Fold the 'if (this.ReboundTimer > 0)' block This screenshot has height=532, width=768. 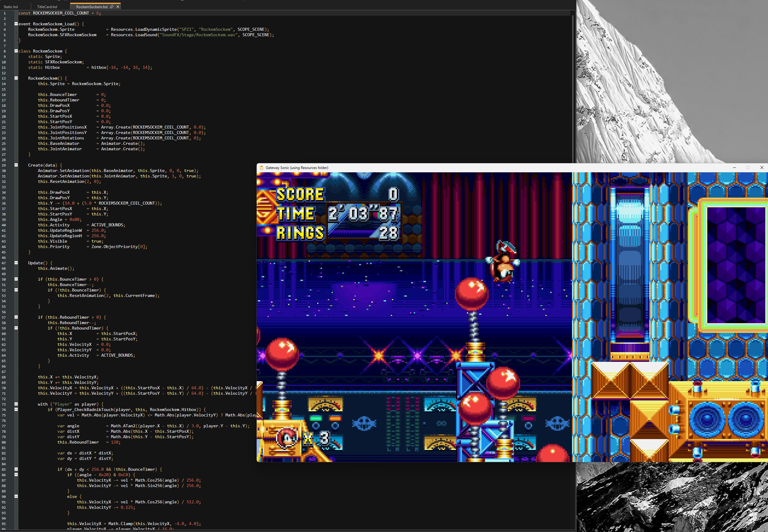point(16,317)
